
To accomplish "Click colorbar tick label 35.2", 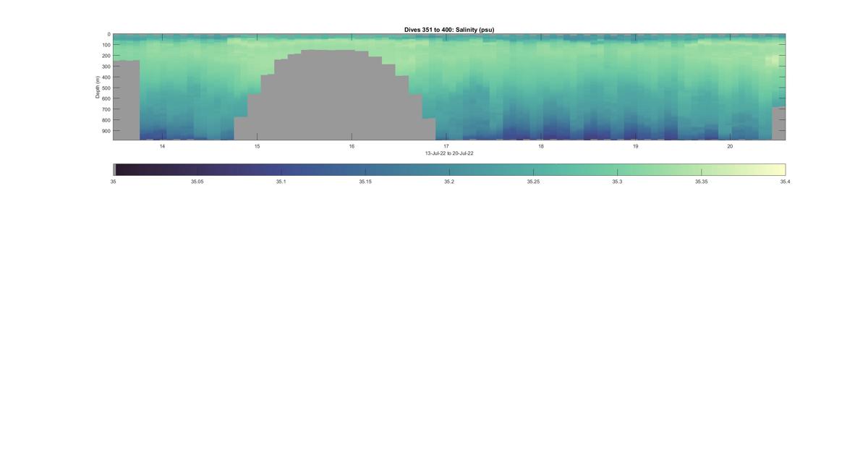I will [x=449, y=182].
